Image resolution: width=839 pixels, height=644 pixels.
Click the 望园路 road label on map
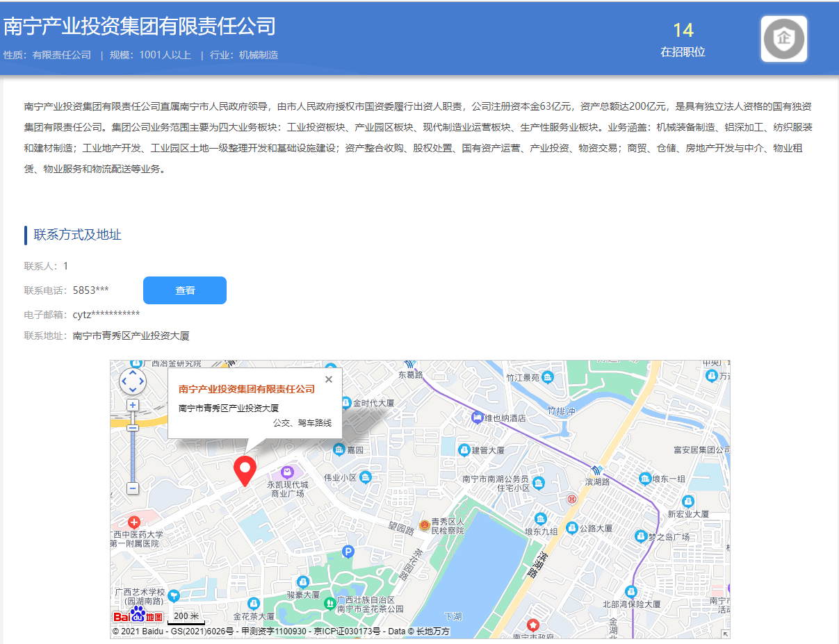[x=400, y=529]
